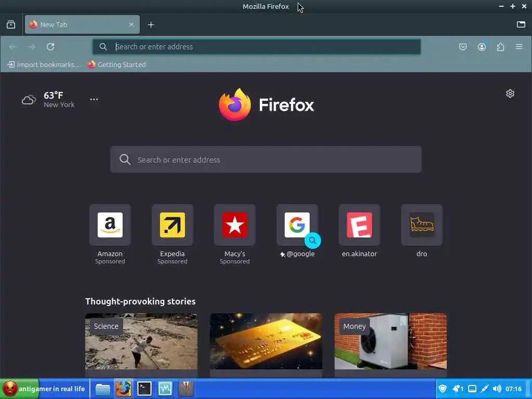The width and height of the screenshot is (532, 399).
Task: Open system monitor taskbar icon
Action: (165, 389)
